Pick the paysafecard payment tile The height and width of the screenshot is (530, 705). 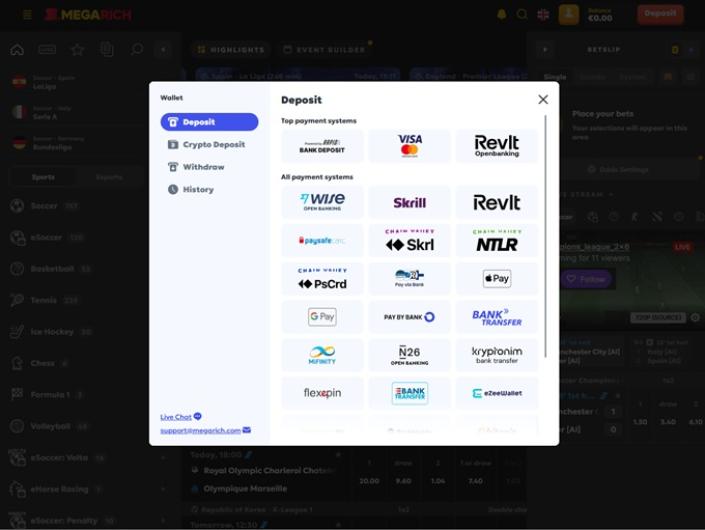pyautogui.click(x=322, y=241)
